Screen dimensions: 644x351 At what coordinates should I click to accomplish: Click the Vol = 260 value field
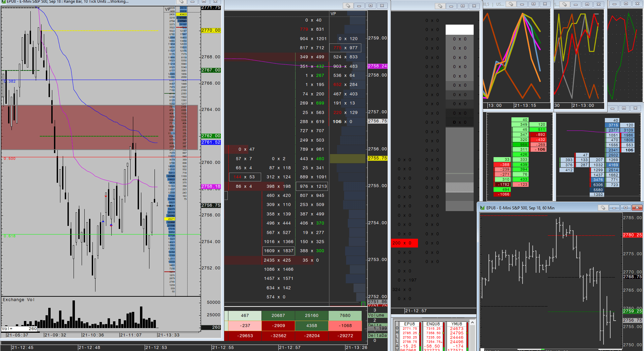[x=19, y=328]
